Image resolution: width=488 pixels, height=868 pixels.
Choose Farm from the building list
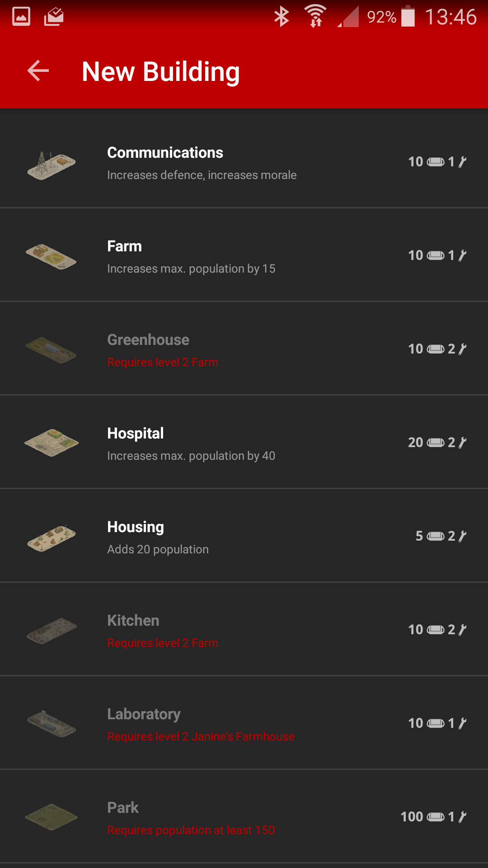(124, 246)
